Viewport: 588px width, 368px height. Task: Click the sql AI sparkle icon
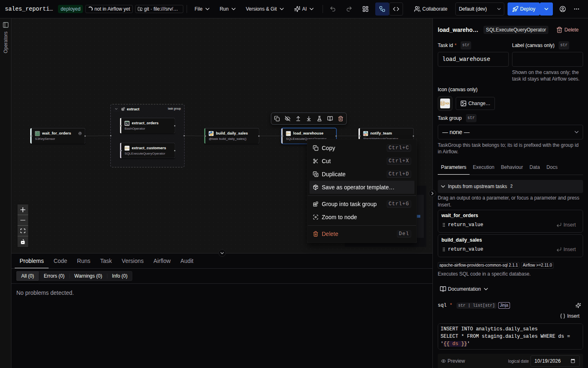(x=578, y=305)
